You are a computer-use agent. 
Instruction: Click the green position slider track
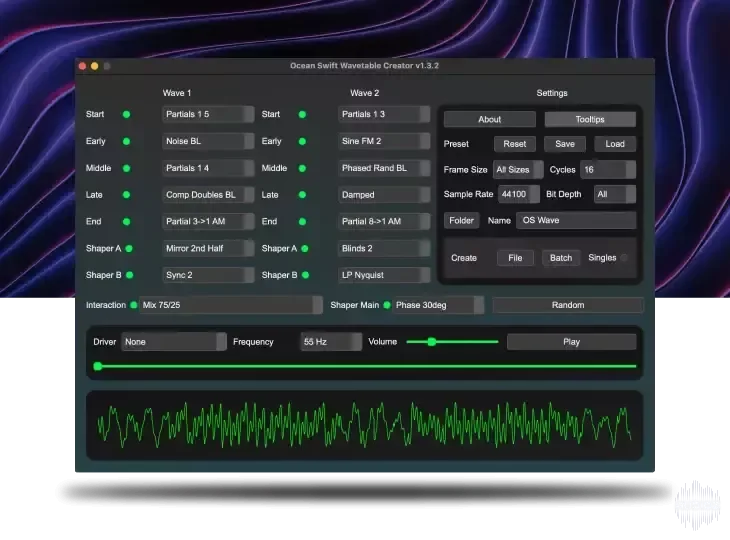tap(365, 367)
